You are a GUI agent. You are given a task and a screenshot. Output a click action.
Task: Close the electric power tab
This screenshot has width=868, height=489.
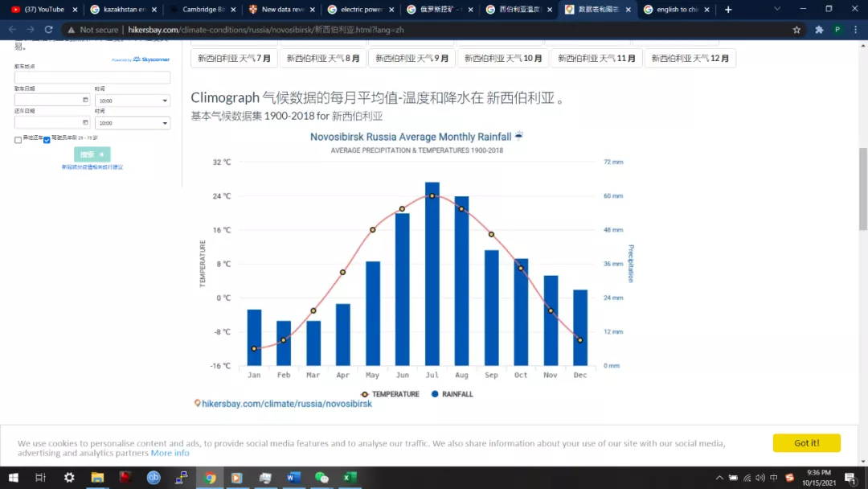(x=392, y=10)
